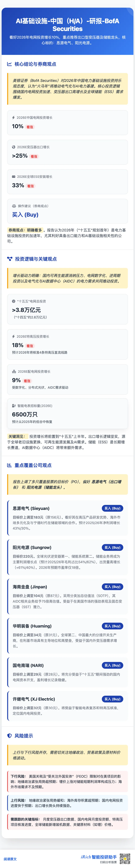135x868 pixels.
Task: Click the shield icon beside 风险提示
Action: coord(9,736)
